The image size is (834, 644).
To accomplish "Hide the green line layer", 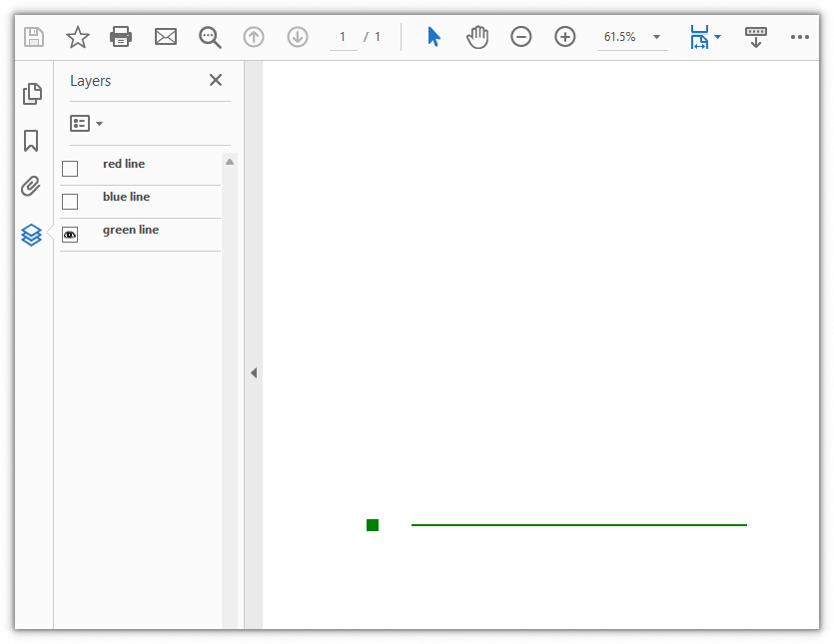I will point(70,235).
